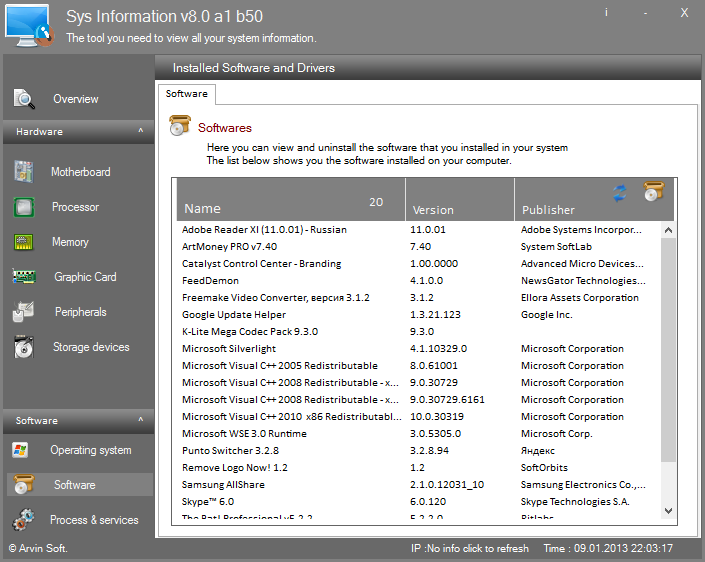Viewport: 705px width, 562px height.
Task: Refresh the software list with blue arrows icon
Action: coord(620,193)
